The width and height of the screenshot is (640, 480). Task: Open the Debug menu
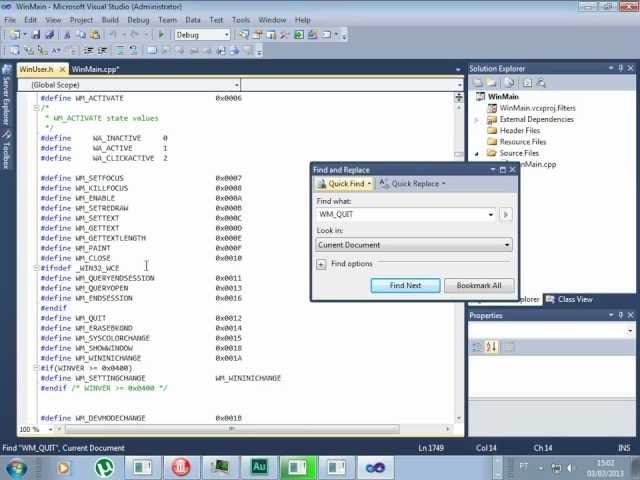(138, 20)
